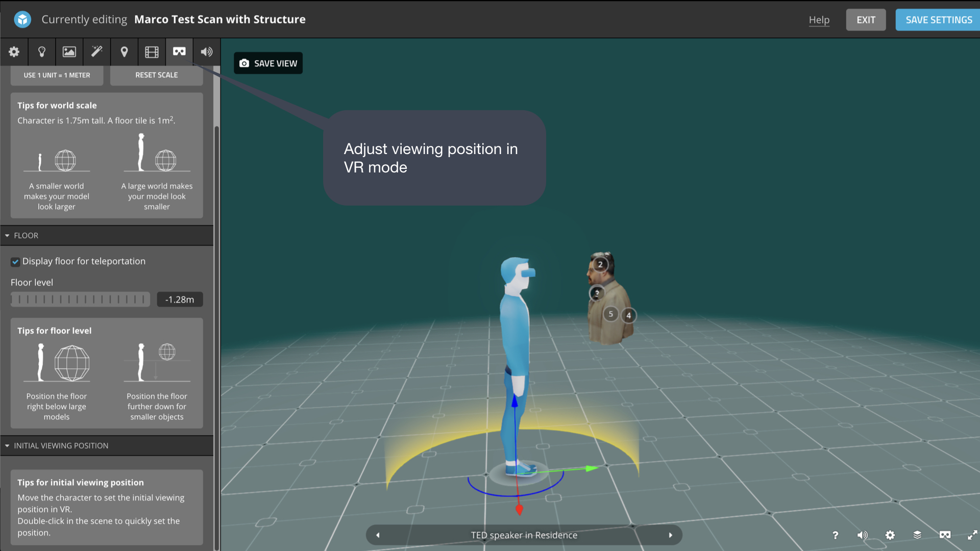
Task: Go to next annotation arrow
Action: coord(671,535)
